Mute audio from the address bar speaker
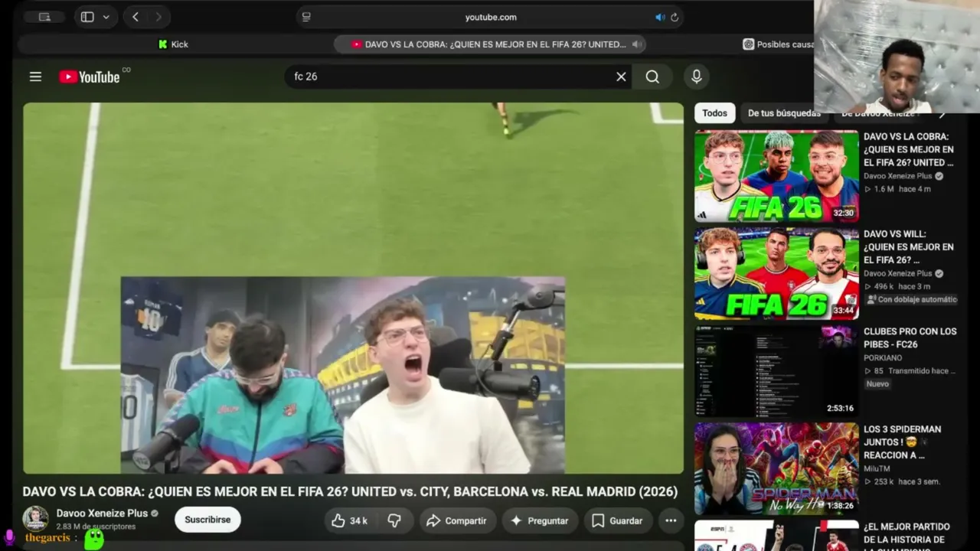 pyautogui.click(x=660, y=17)
